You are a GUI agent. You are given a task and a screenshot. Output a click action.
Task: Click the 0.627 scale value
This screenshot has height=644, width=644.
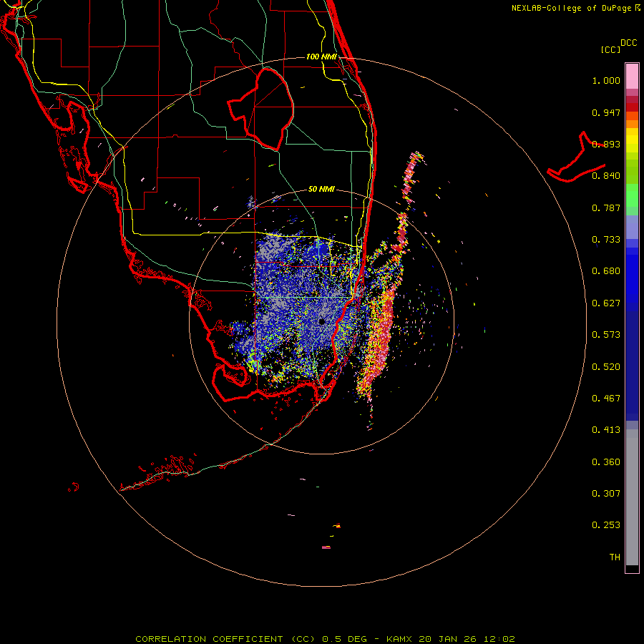point(606,303)
